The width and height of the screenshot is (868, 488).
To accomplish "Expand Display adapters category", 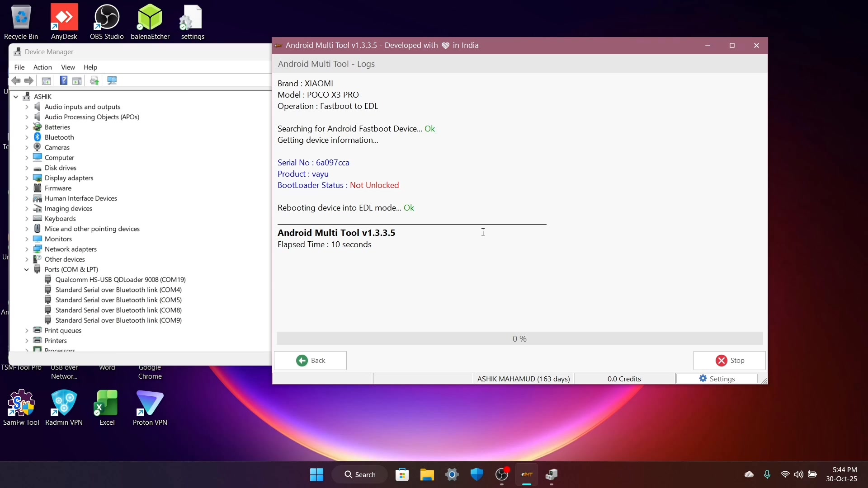I will point(27,178).
